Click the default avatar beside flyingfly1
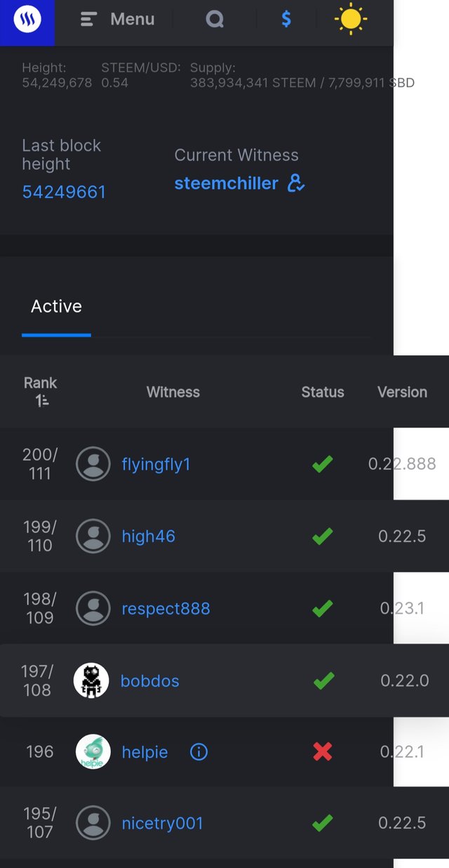 click(93, 464)
